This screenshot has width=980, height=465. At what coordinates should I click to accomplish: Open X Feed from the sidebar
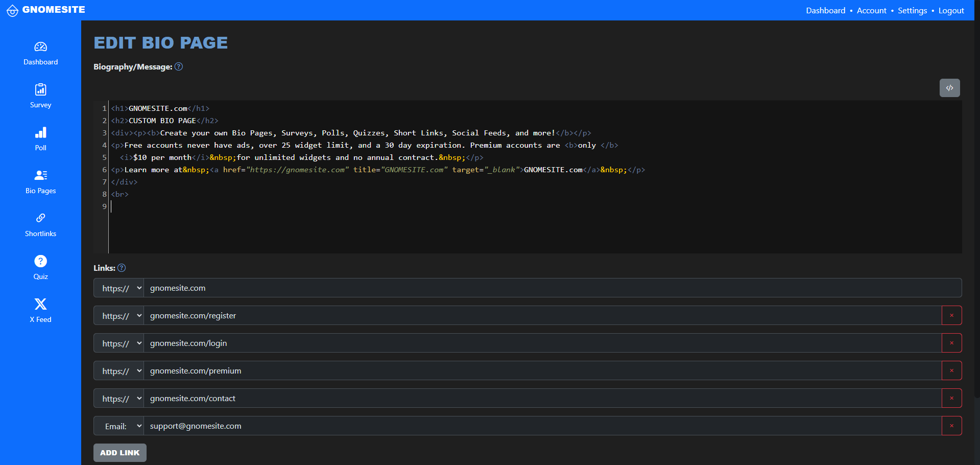[41, 311]
